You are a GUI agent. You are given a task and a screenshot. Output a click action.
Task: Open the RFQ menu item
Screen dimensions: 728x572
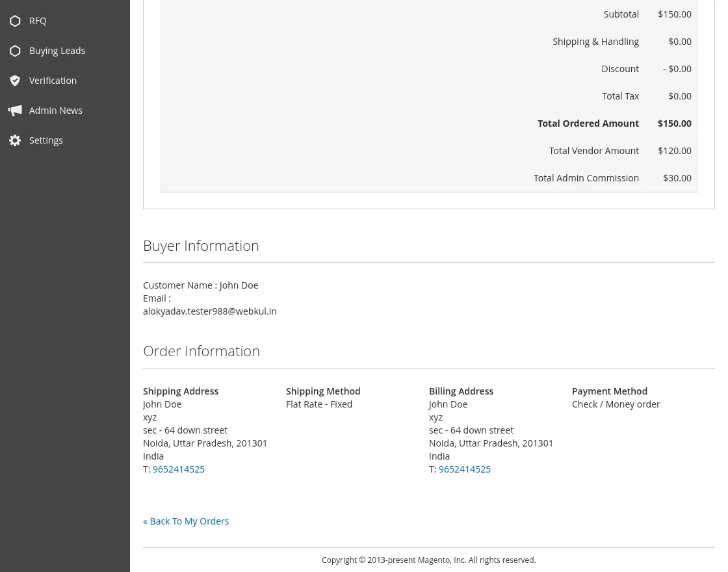38,21
